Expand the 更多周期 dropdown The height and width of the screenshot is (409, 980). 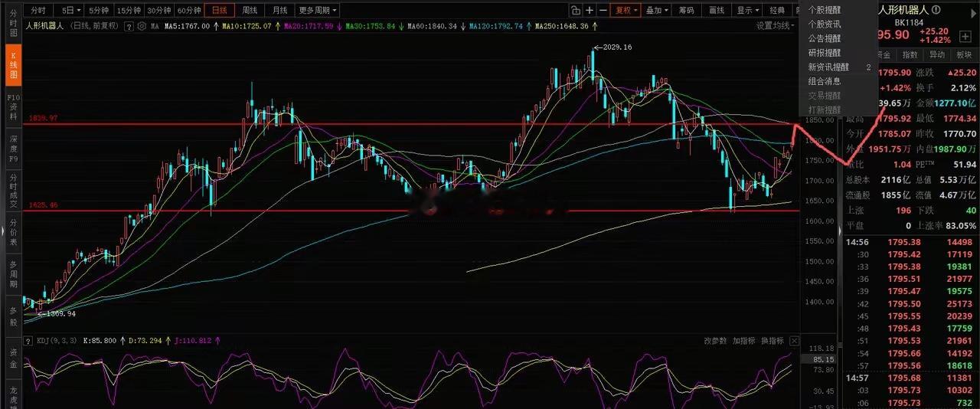[x=318, y=10]
